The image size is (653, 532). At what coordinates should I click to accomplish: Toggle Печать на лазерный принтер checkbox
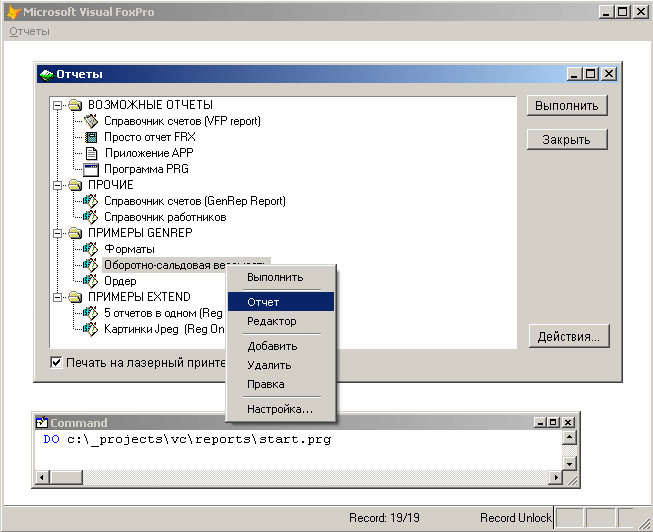(56, 362)
